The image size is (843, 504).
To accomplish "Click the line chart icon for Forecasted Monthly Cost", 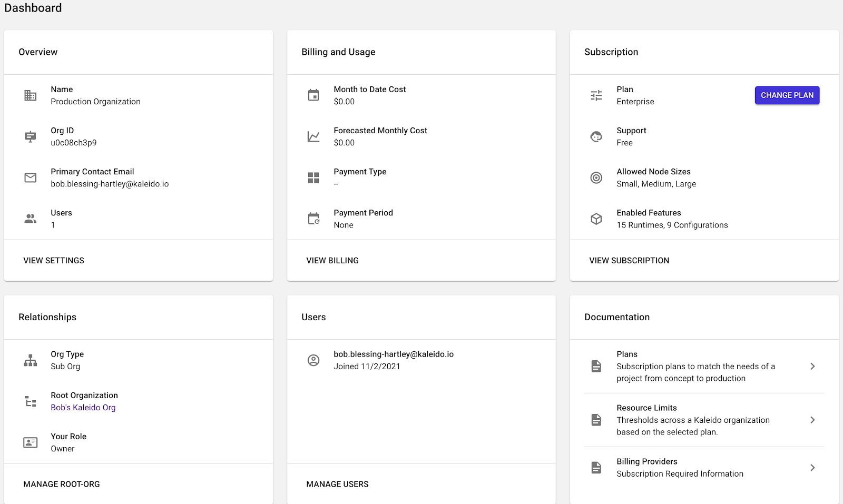I will pos(313,136).
